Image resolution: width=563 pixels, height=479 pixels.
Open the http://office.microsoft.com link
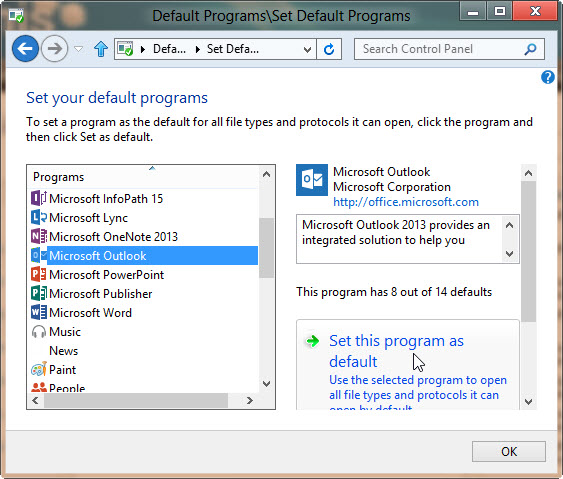pyautogui.click(x=406, y=202)
